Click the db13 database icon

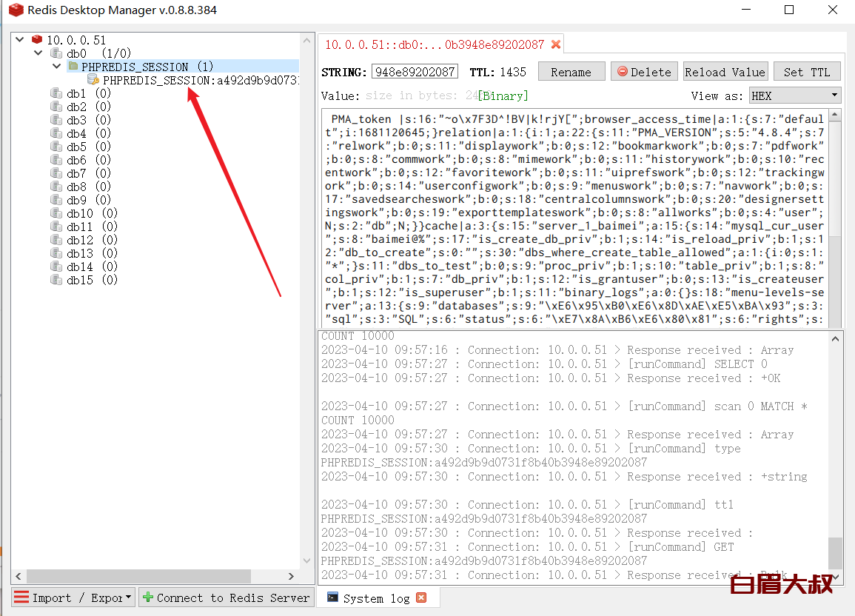[56, 253]
